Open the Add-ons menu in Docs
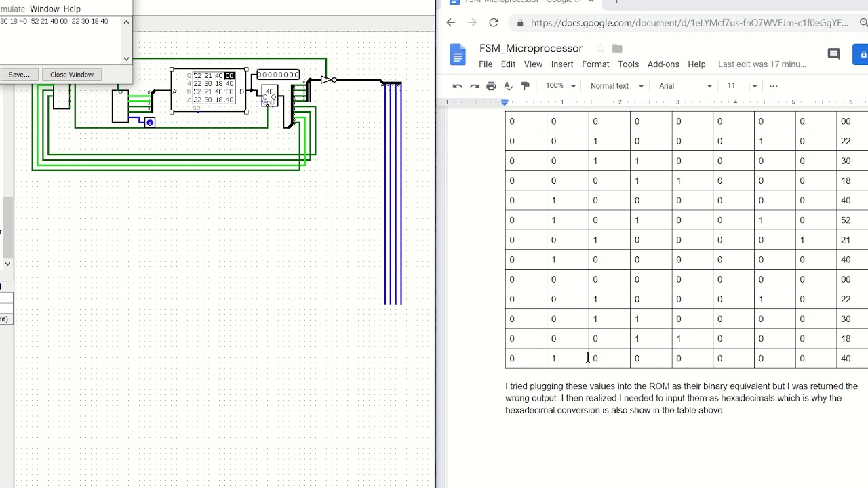The width and height of the screenshot is (868, 488). pyautogui.click(x=663, y=64)
